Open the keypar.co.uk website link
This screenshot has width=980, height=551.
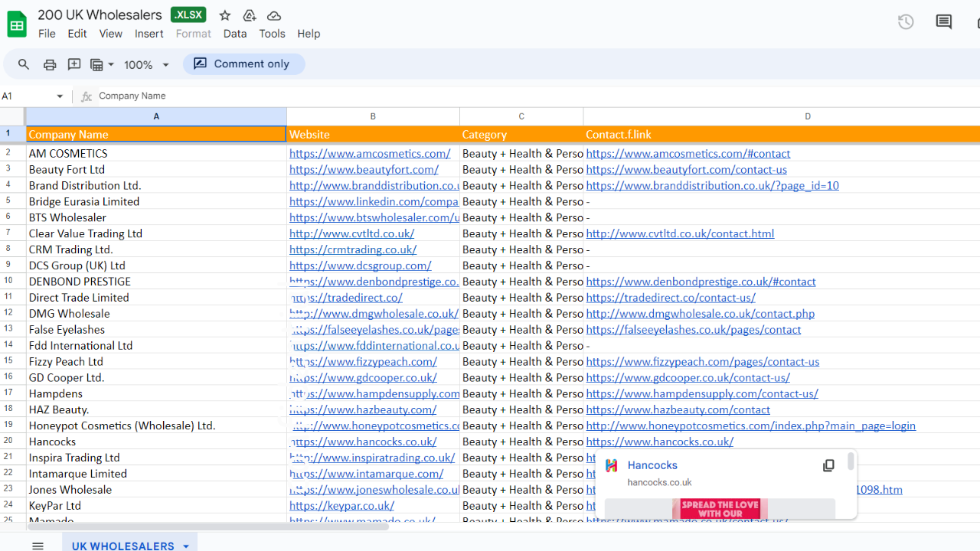coord(341,506)
